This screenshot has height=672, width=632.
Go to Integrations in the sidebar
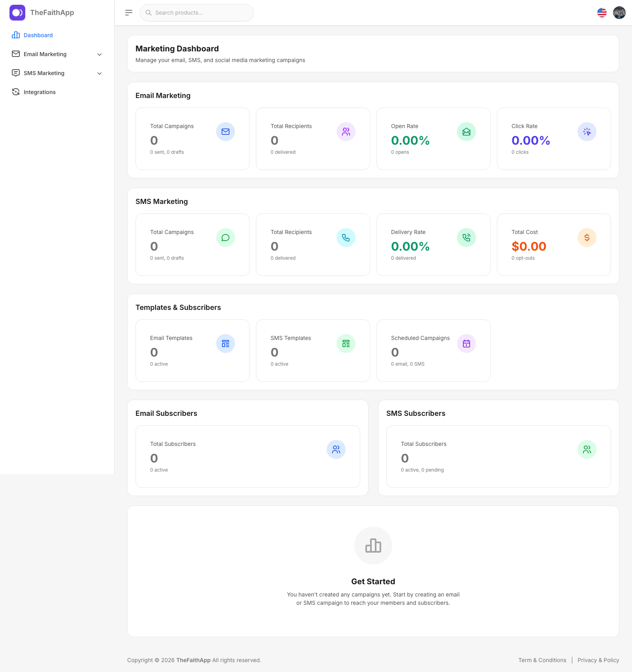(x=57, y=92)
